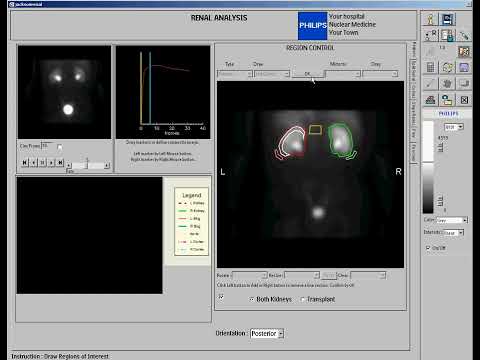Click the dark blue save/screen capture icon
The image size is (480, 360).
pyautogui.click(x=447, y=19)
